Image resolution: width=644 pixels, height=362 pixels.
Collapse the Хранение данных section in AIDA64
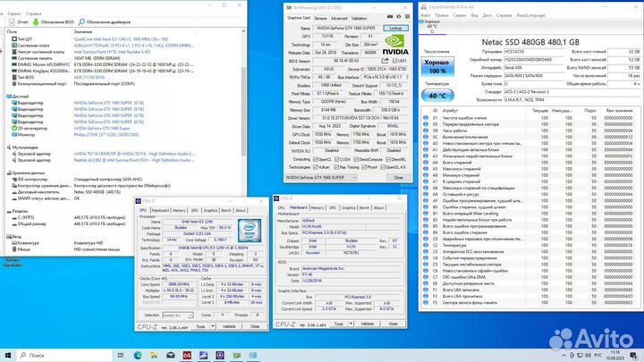pyautogui.click(x=9, y=173)
